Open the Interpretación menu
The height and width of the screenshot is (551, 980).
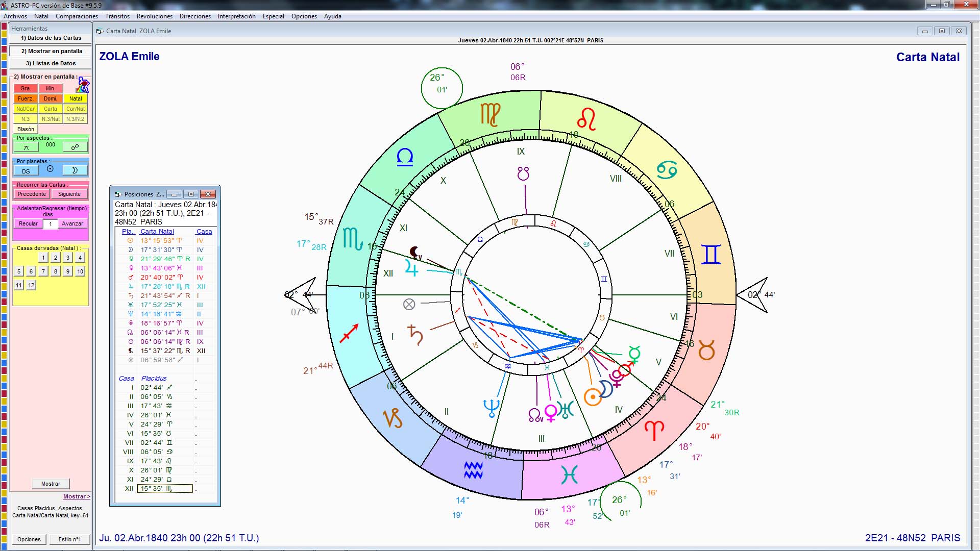click(x=236, y=16)
